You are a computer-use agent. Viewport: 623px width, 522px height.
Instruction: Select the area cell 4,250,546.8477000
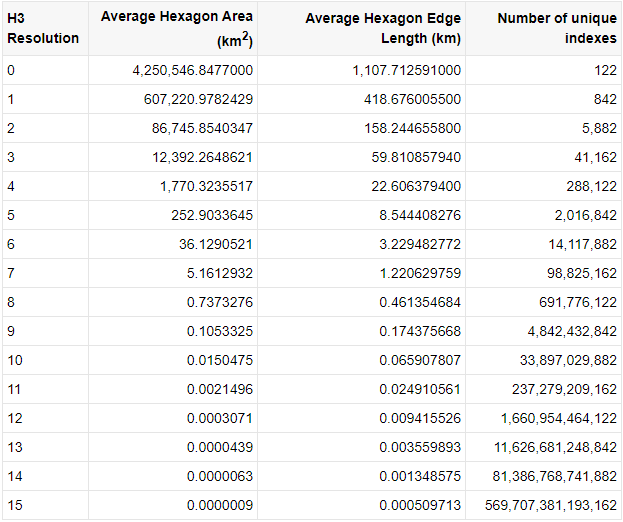coord(193,71)
